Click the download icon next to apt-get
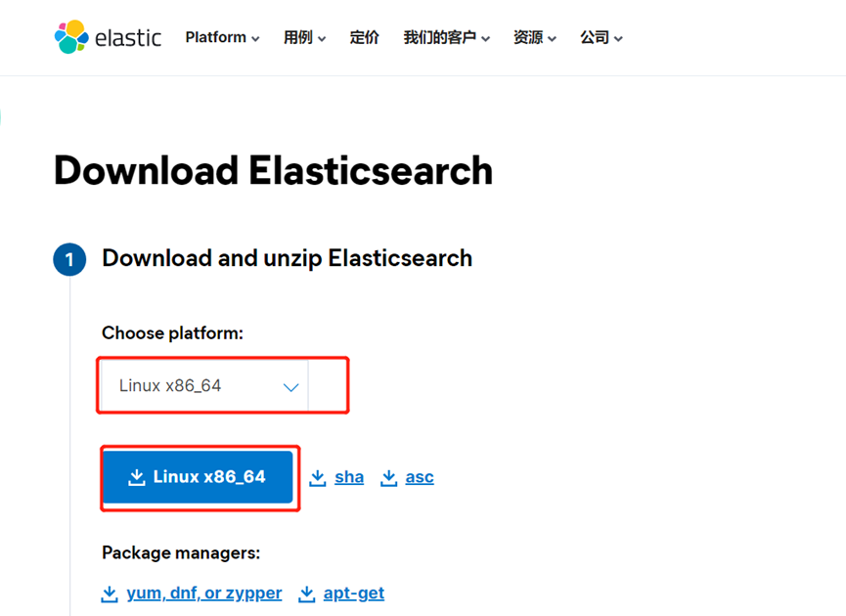Screen dimensions: 846x616 click(x=306, y=593)
